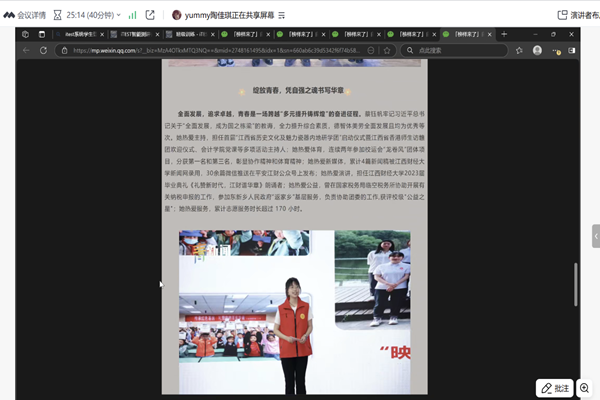
Task: Click the share/pop-out icon in meeting bar
Action: [x=150, y=15]
